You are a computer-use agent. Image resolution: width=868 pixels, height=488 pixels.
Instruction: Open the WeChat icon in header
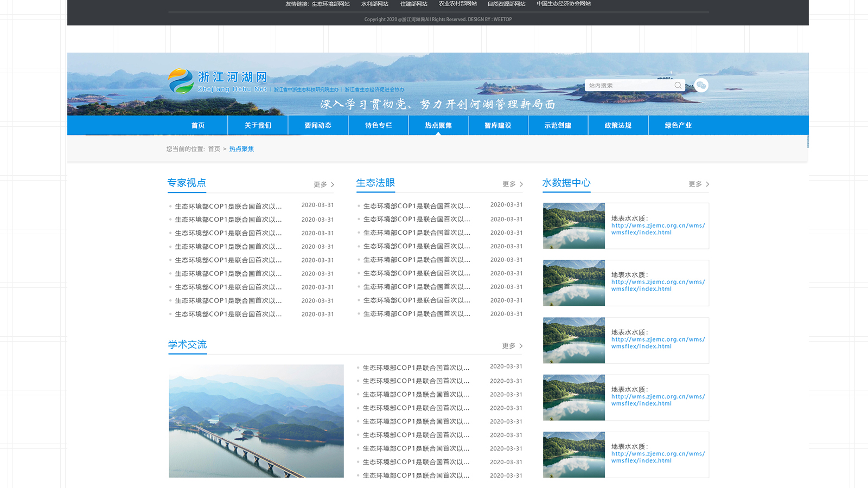[x=701, y=85]
